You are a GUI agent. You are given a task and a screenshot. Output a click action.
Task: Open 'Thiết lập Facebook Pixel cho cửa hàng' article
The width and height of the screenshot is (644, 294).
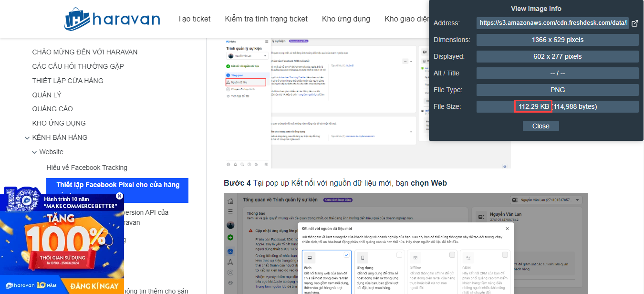click(117, 190)
